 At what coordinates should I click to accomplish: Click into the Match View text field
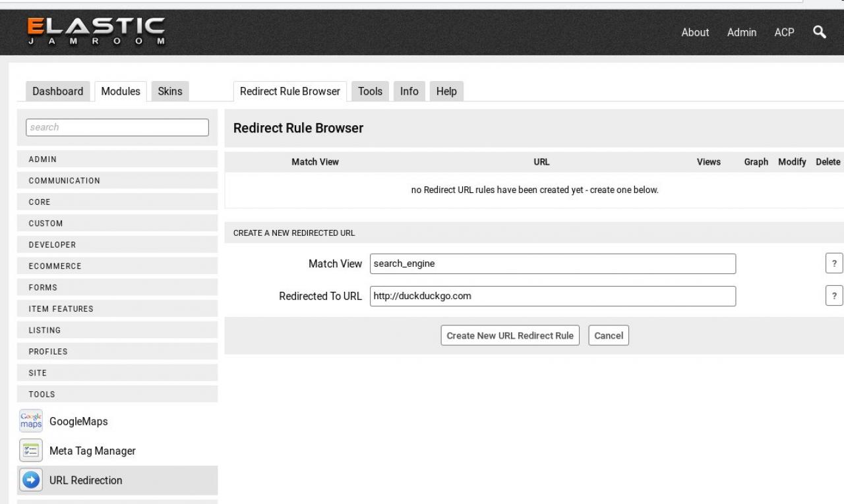553,264
